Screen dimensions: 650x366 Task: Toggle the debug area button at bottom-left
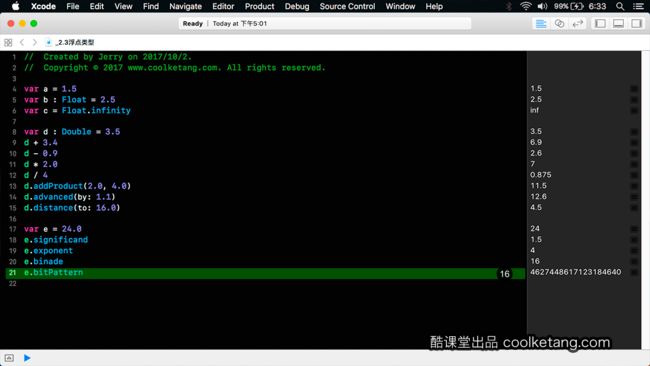(9, 358)
